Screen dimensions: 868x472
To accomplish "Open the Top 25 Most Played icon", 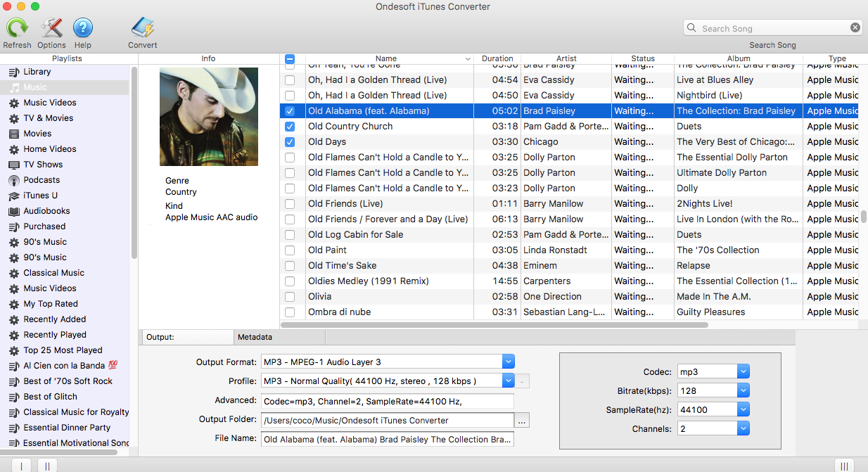I will [14, 350].
